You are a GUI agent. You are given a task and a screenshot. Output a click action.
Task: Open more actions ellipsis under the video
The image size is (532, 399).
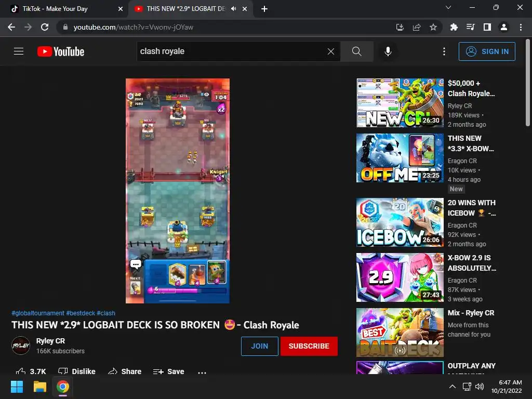pos(202,372)
